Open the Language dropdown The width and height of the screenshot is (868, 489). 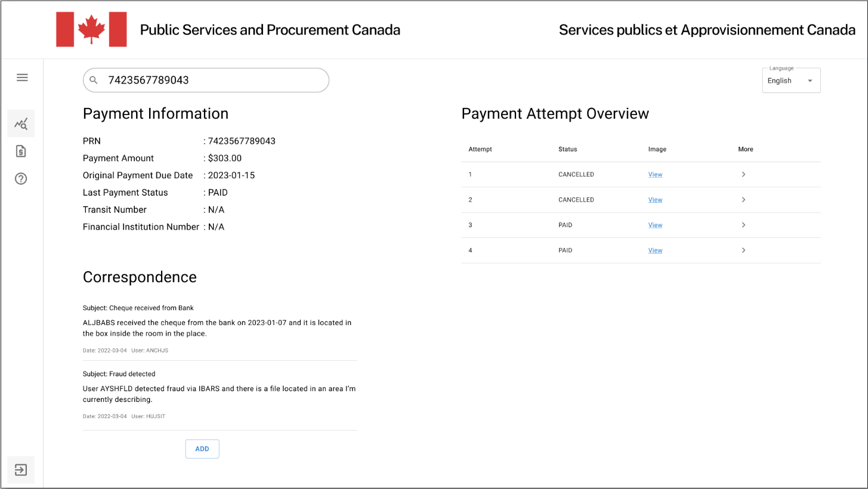tap(791, 81)
